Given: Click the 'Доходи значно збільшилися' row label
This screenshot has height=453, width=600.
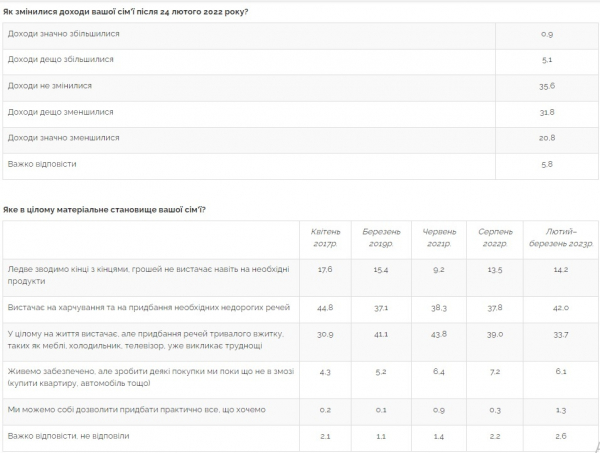Looking at the screenshot, I should click(x=64, y=34).
